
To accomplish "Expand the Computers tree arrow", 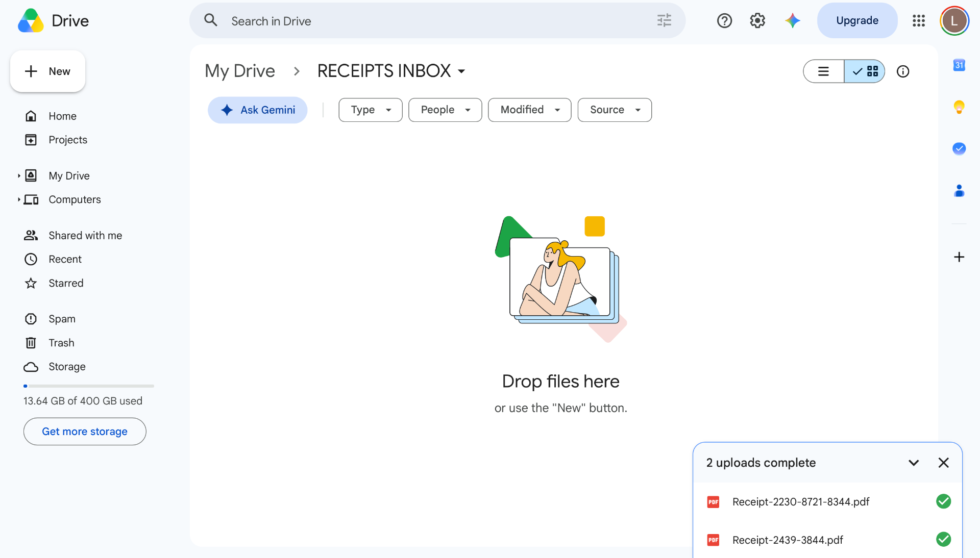I will 19,199.
